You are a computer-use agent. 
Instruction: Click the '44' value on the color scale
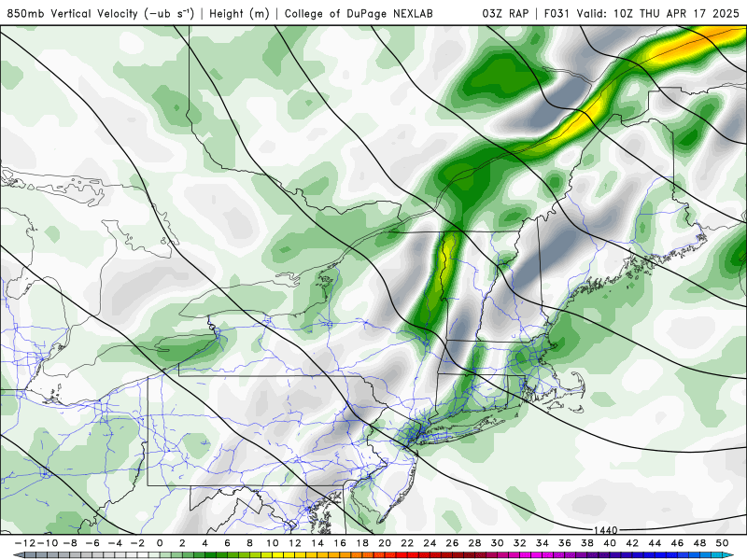click(655, 543)
